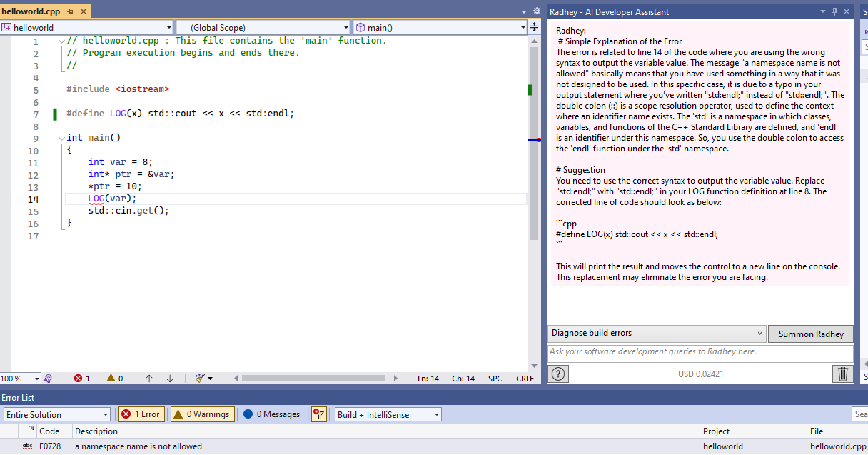Screen dimensions: 868x455
Task: Click the Radhey response text area
Action: [700, 154]
